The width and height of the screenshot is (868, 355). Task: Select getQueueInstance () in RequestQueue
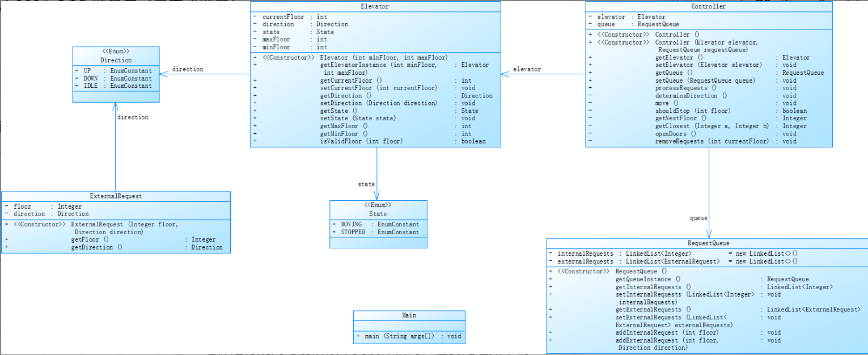[643, 279]
